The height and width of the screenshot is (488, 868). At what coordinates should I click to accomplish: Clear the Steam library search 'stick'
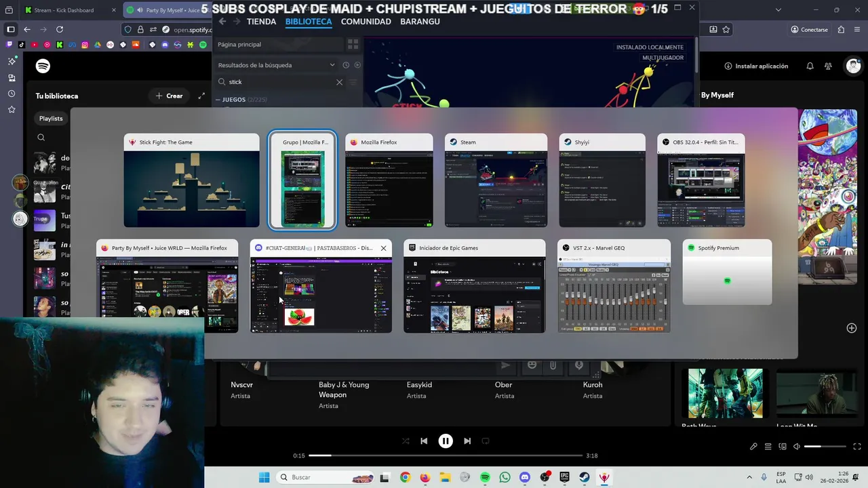[x=339, y=82]
